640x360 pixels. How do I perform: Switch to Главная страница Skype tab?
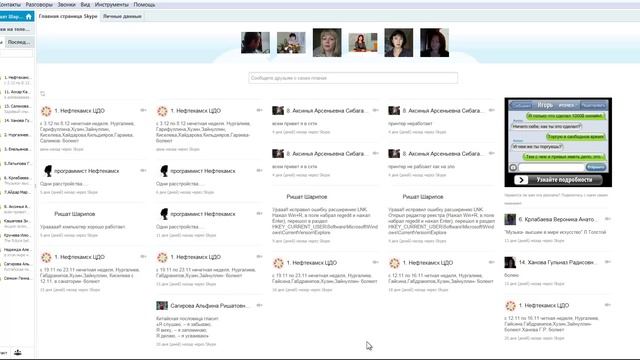pos(68,16)
